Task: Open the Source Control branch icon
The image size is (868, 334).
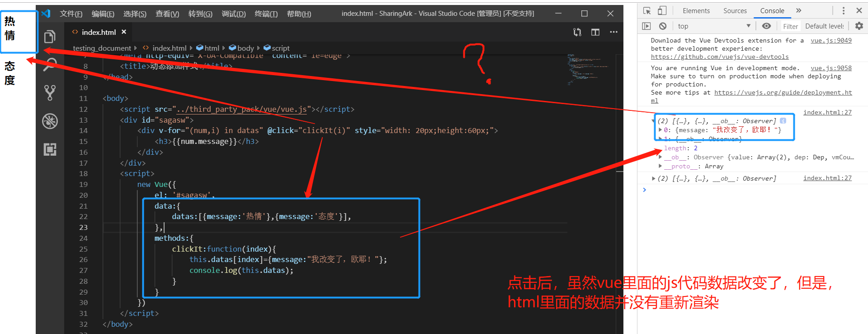Action: [50, 93]
